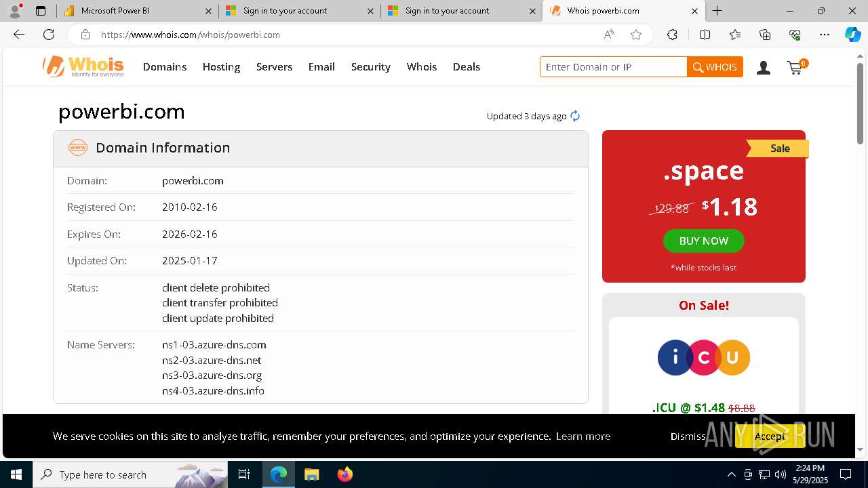This screenshot has width=868, height=488.
Task: Refresh whois record with circular arrow icon
Action: point(575,116)
